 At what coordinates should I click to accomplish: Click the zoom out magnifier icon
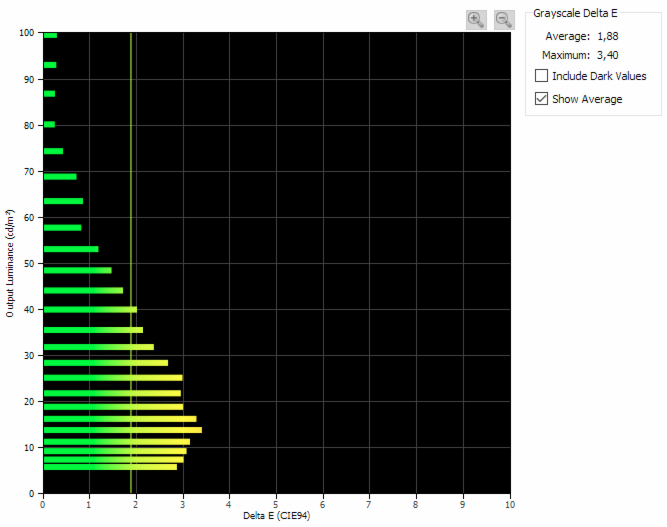click(x=504, y=19)
